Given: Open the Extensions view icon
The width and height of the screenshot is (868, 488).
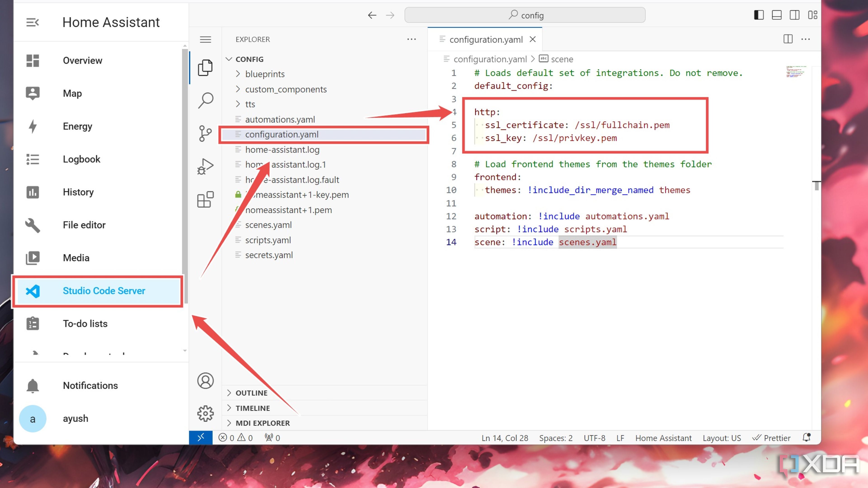Looking at the screenshot, I should [205, 199].
